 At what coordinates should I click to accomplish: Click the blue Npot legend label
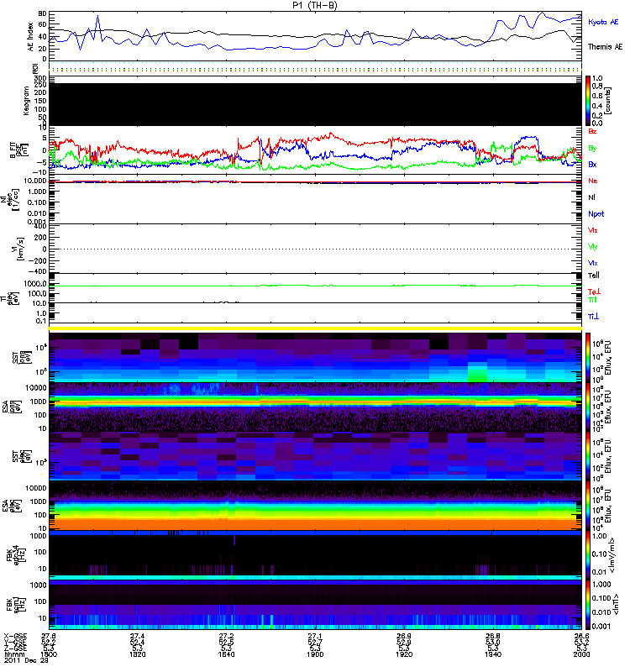(595, 213)
